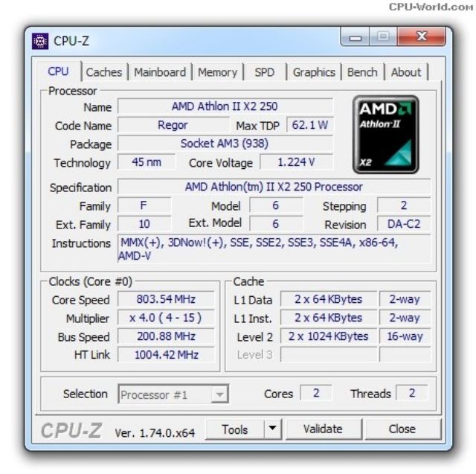This screenshot has width=476, height=474.
Task: Show the Graphics tab
Action: point(314,72)
